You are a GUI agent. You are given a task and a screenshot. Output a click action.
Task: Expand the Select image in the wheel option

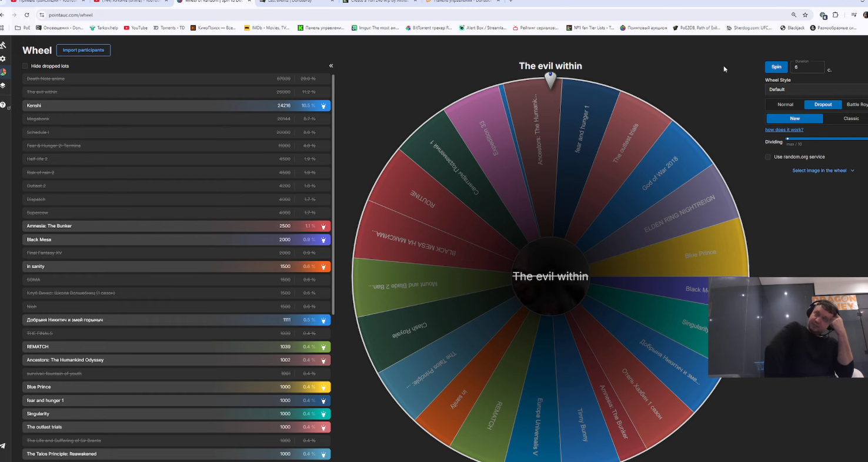click(823, 171)
